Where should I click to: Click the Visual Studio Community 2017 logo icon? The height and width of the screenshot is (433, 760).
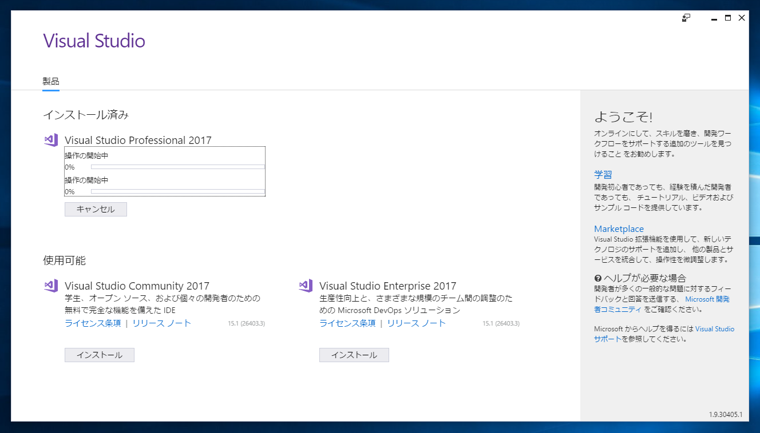pos(51,286)
